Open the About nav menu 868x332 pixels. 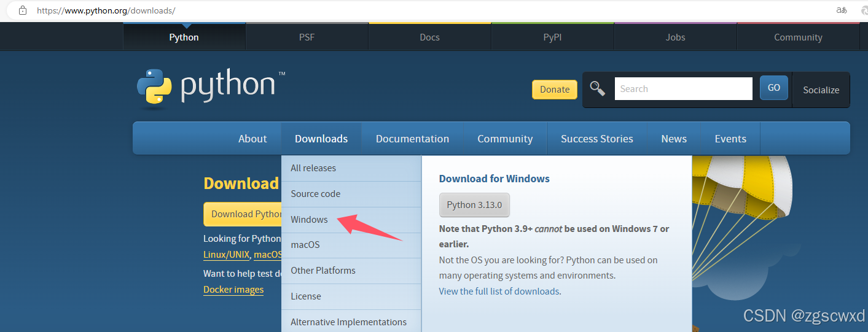coord(252,139)
